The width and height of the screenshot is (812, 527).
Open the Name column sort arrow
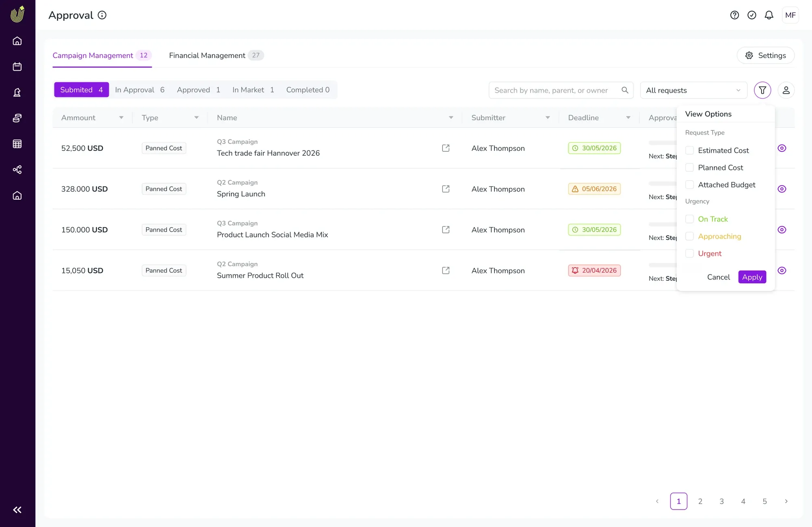point(451,118)
